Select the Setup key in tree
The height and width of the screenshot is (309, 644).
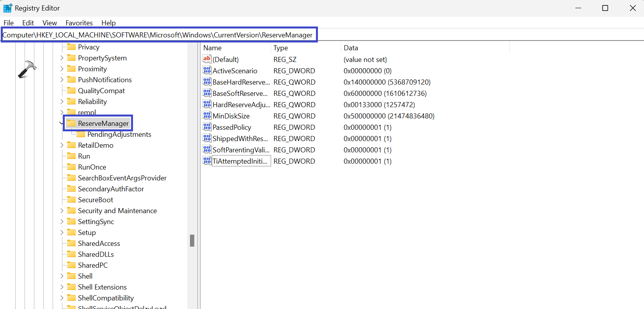tap(87, 232)
